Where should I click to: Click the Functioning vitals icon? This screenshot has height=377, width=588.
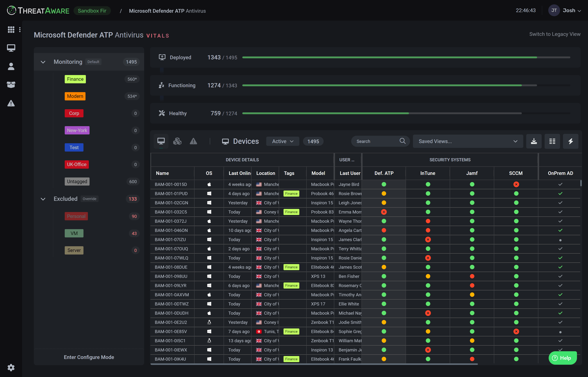161,85
